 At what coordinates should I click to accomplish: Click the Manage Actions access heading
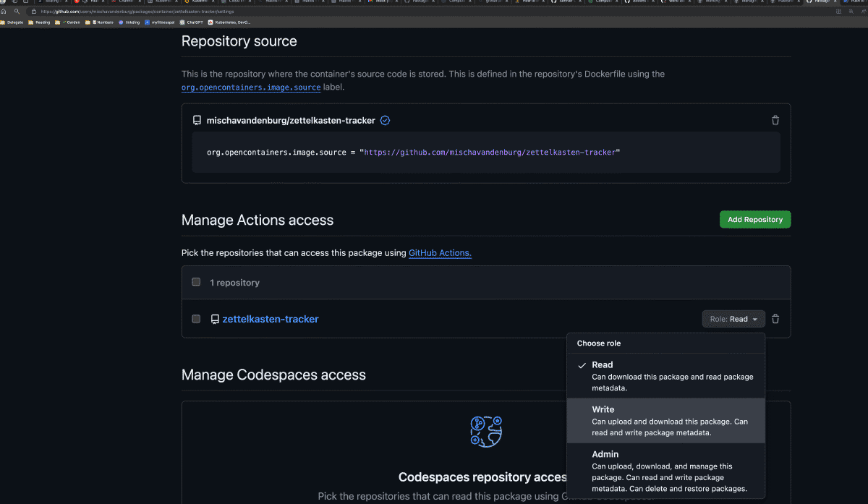coord(258,220)
